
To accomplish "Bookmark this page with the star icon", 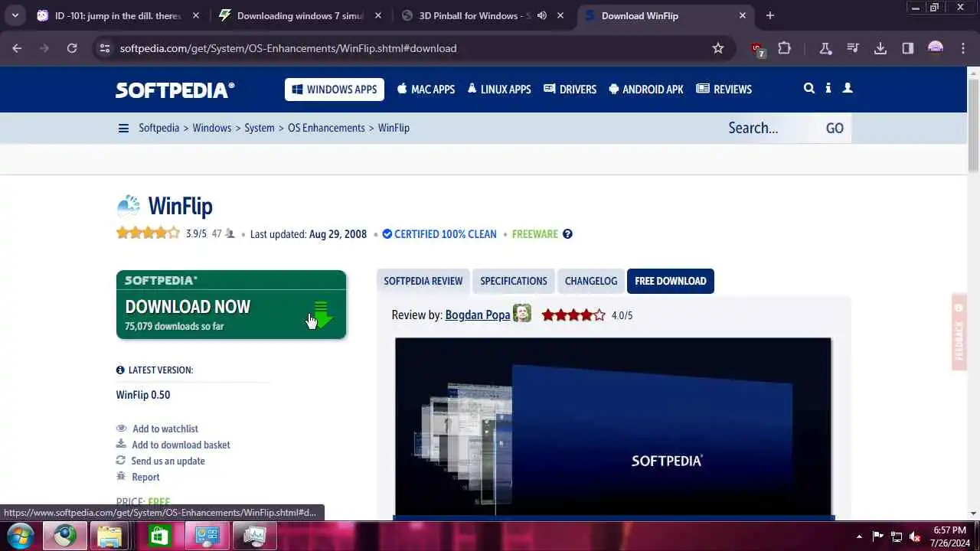I will click(x=718, y=48).
